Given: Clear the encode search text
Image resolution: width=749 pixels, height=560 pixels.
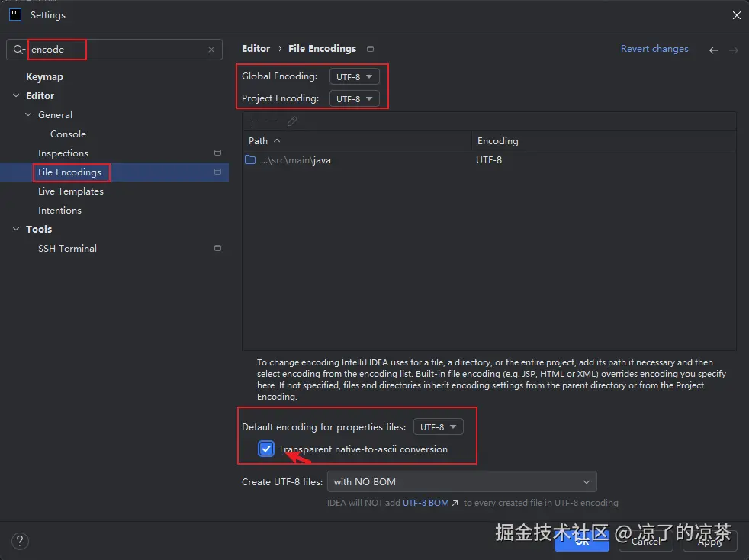Looking at the screenshot, I should click(x=211, y=50).
